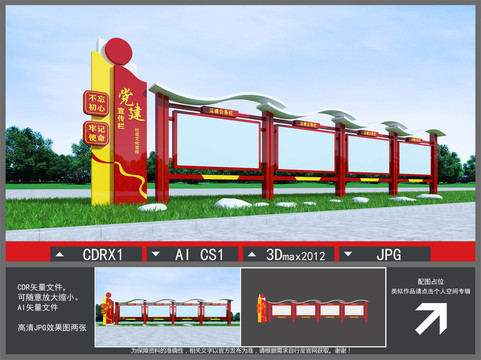Click the down triangle beside JPG

point(348,254)
